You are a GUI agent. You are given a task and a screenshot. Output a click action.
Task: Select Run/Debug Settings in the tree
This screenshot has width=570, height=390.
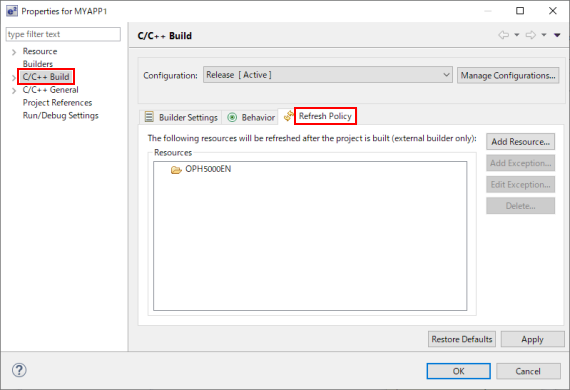pos(61,116)
